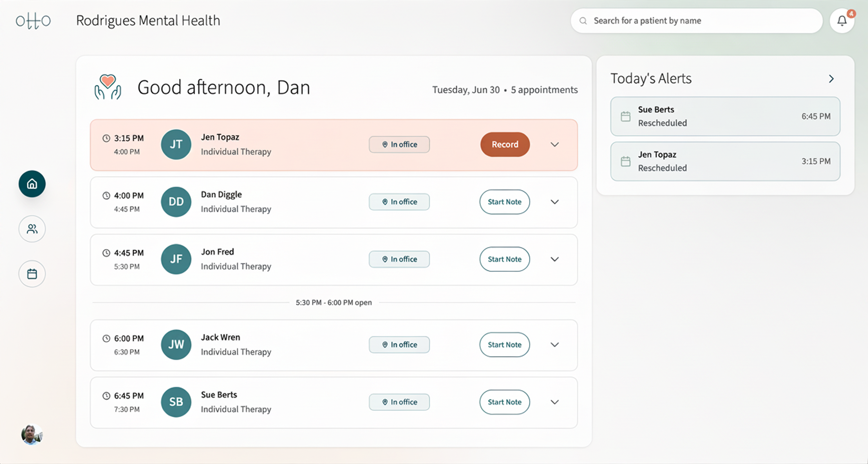Screen dimensions: 868x464
Task: Click Jen Topaz name in appointment list
Action: click(x=220, y=137)
